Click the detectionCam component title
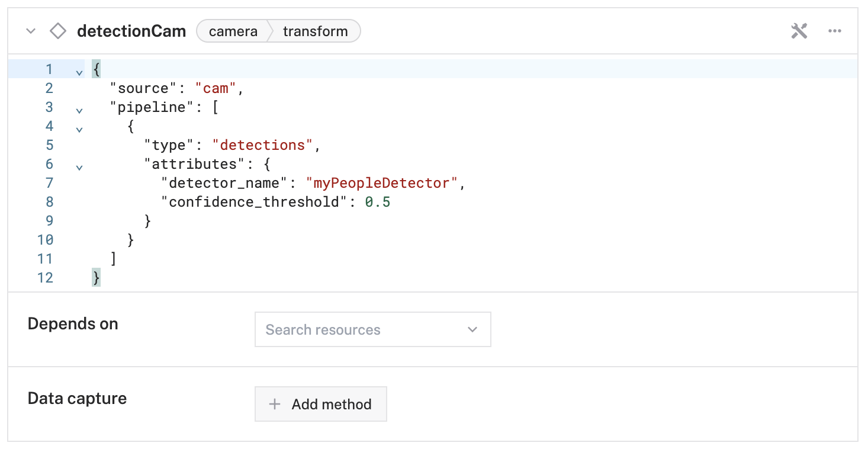Viewport: 868px width, 449px height. (x=131, y=31)
